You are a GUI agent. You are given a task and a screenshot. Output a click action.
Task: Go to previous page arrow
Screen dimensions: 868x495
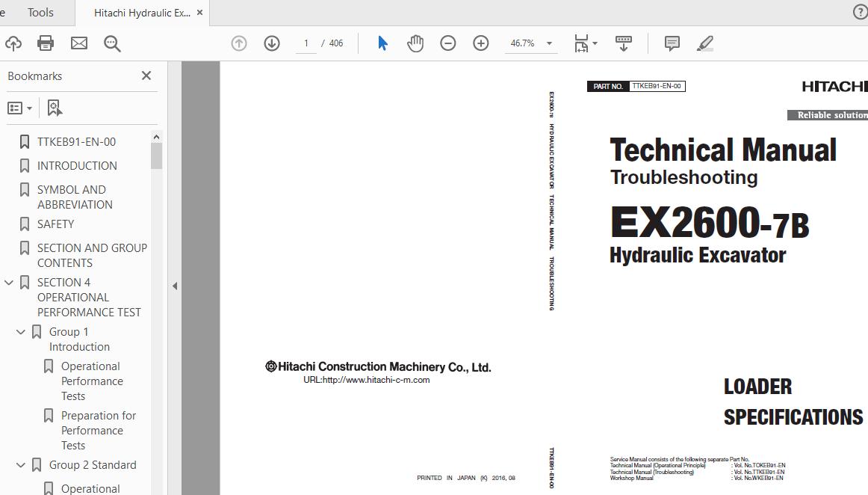point(238,43)
